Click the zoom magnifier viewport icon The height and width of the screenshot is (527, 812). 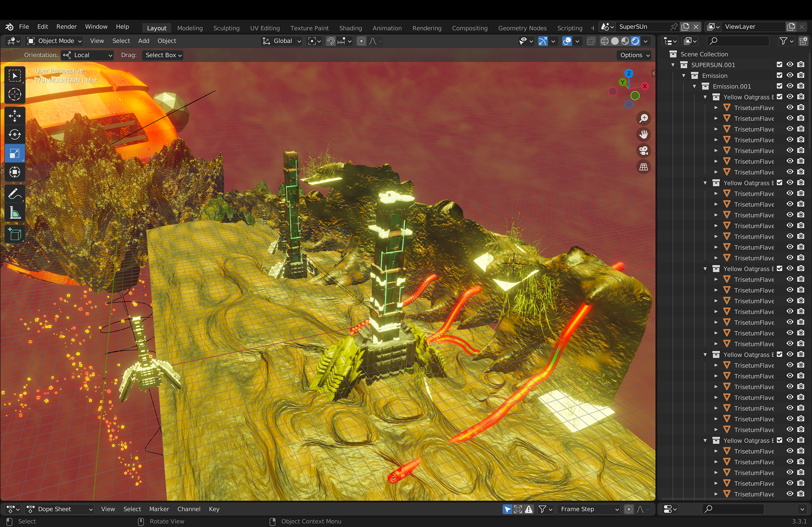(x=643, y=118)
